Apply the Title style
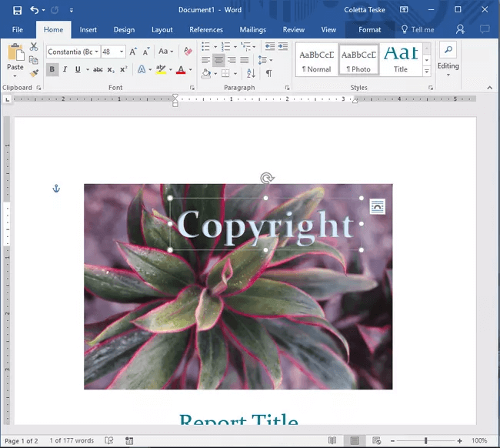Screen dimensions: 500x448 coord(401,60)
